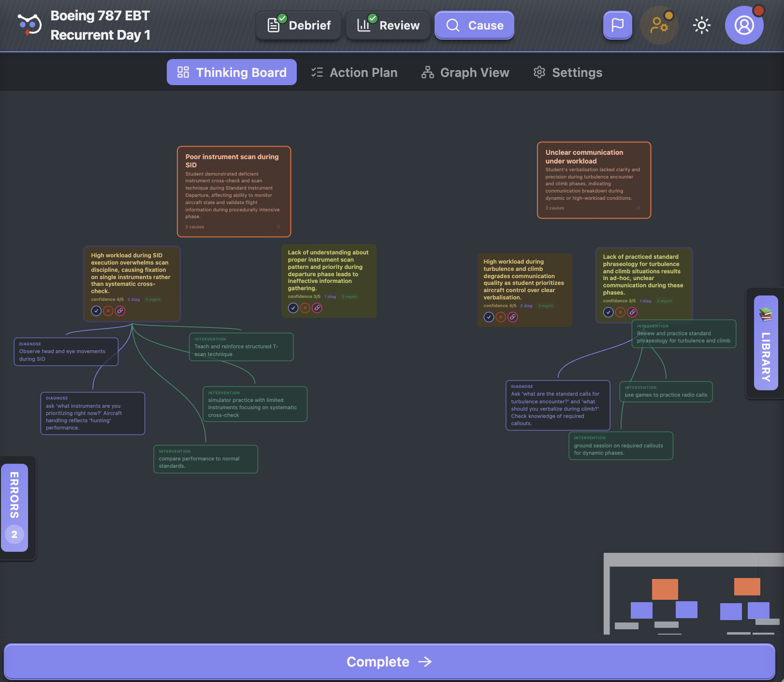Switch to the Graph View tab

[x=465, y=73]
